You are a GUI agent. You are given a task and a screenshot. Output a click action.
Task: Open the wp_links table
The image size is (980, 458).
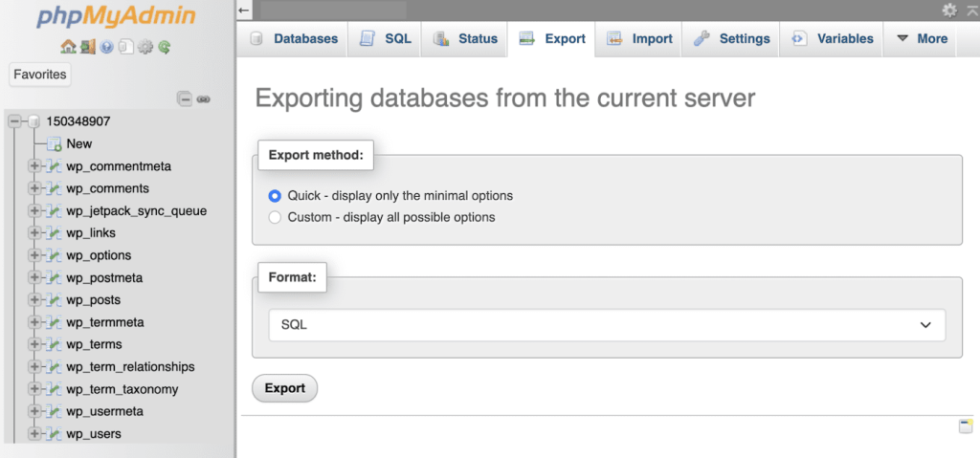point(91,233)
